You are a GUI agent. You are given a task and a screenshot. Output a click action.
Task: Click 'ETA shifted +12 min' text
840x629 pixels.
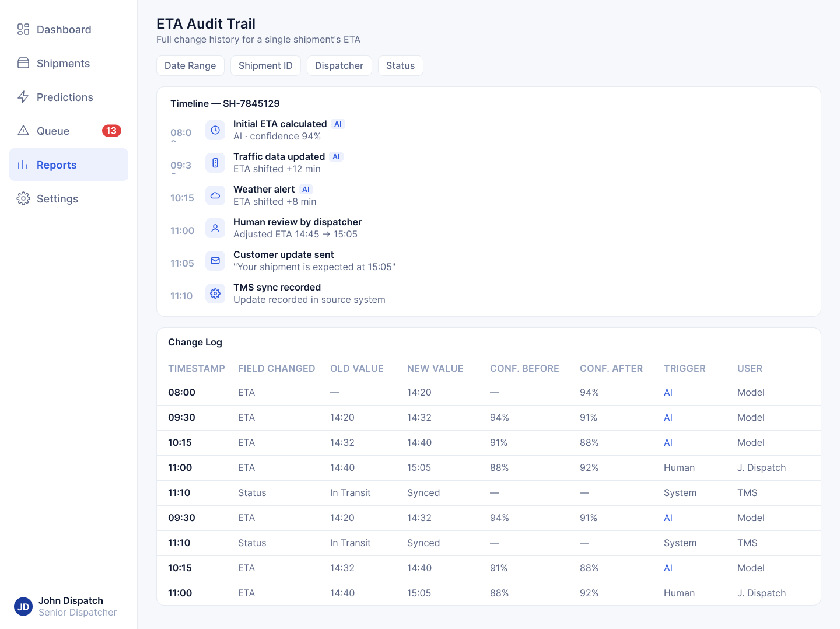click(277, 169)
